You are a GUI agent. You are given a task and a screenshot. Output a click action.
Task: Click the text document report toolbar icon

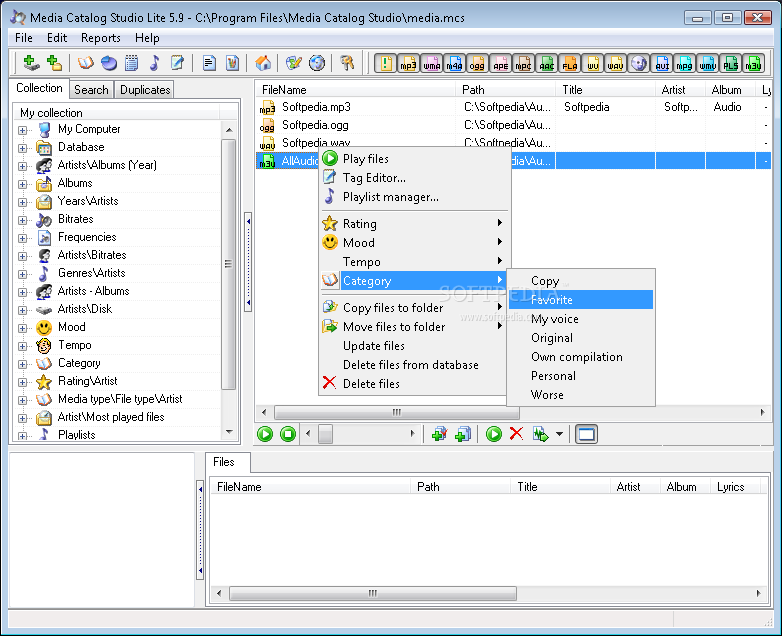coord(209,63)
